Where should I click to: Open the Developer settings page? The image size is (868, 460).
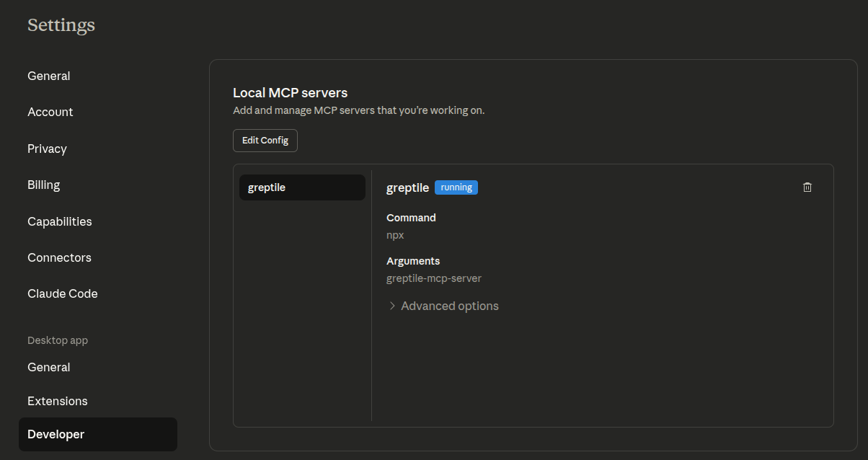tap(55, 434)
